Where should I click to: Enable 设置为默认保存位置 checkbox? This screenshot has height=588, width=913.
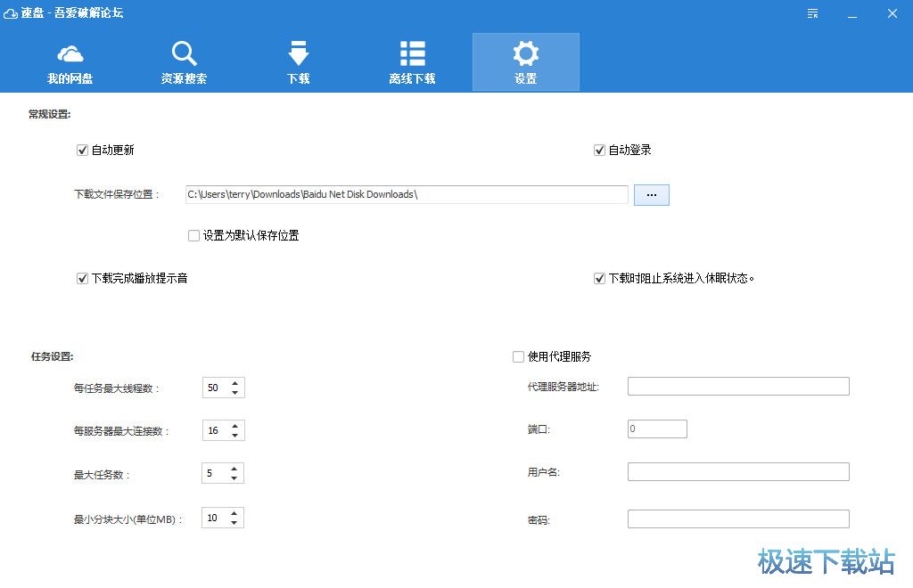193,236
